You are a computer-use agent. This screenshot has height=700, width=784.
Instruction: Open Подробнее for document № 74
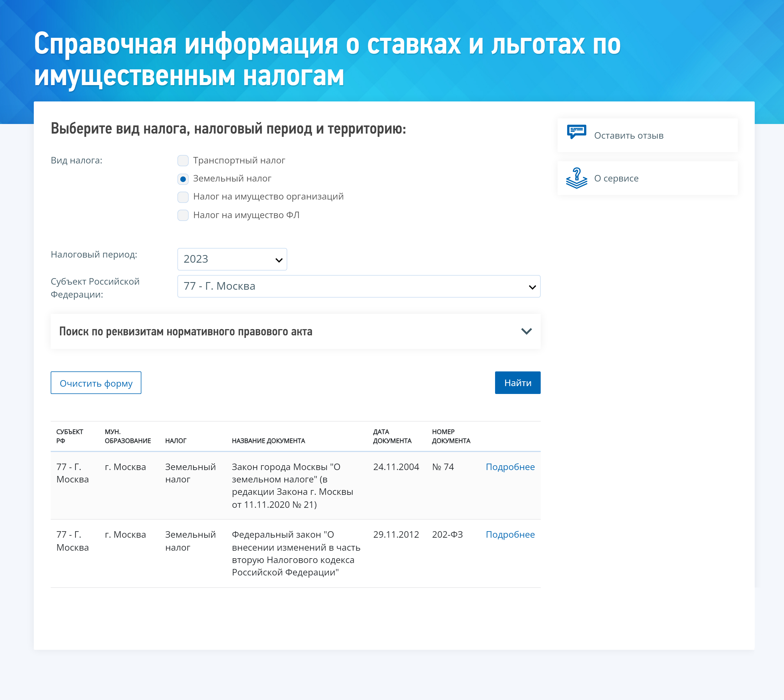pyautogui.click(x=510, y=467)
